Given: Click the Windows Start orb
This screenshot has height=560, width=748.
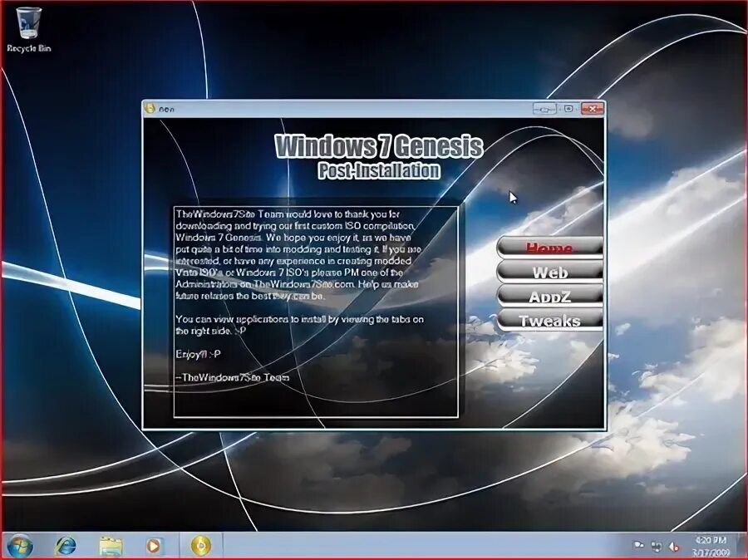Looking at the screenshot, I should 20,545.
